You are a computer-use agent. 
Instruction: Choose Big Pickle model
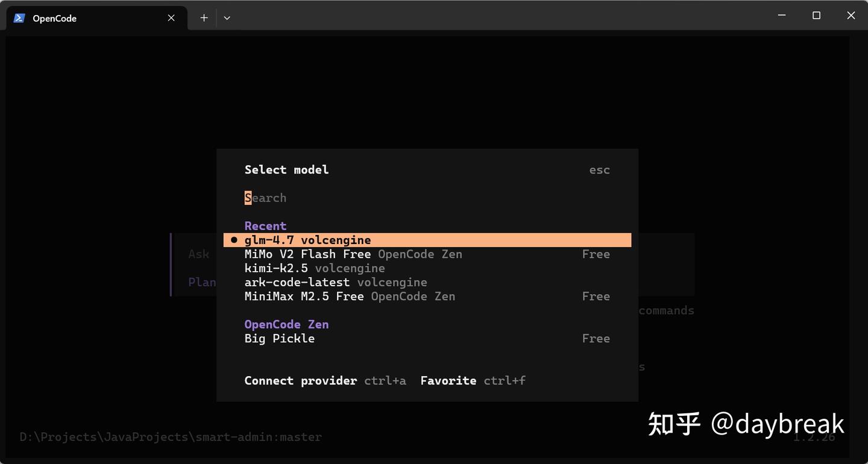click(x=427, y=339)
